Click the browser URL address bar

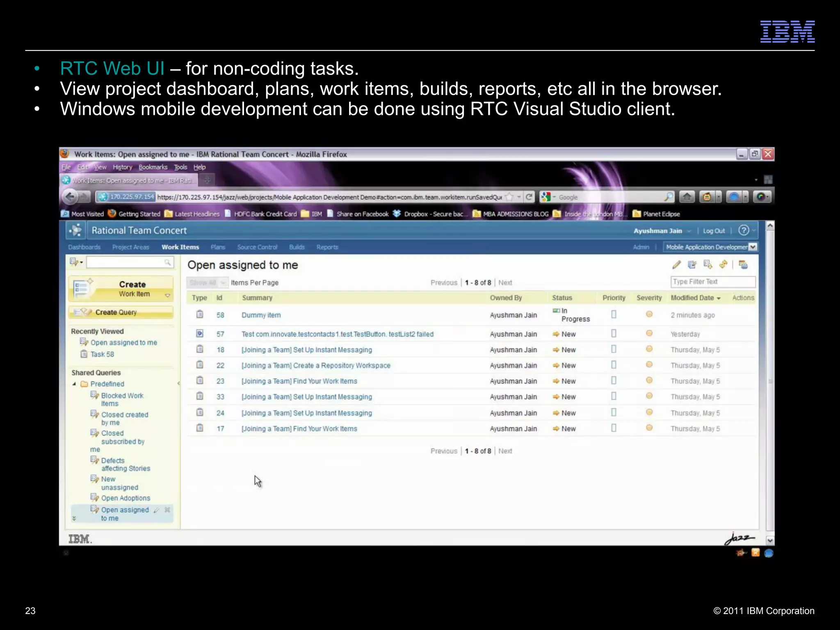pyautogui.click(x=329, y=197)
